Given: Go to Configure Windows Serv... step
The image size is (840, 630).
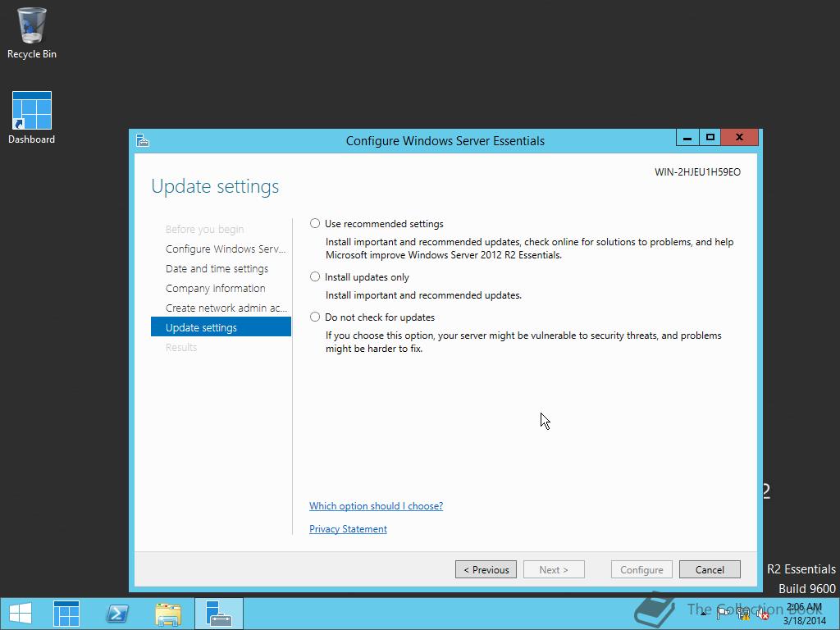Looking at the screenshot, I should (226, 249).
